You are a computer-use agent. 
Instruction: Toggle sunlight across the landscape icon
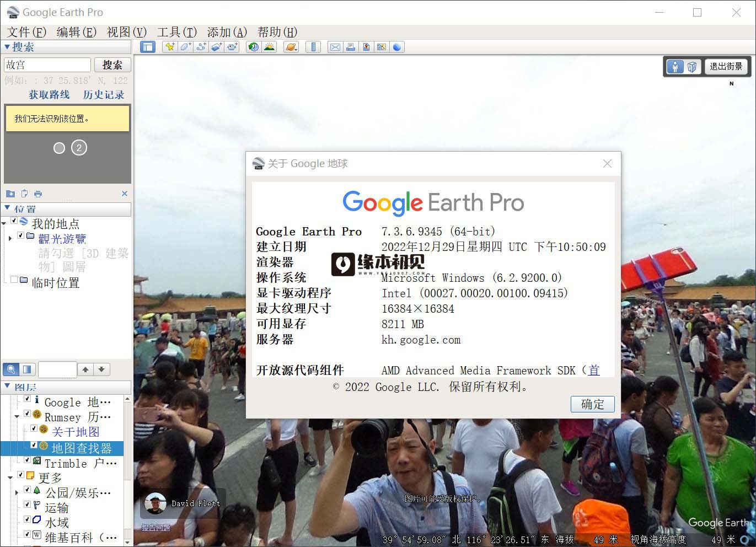(x=269, y=47)
